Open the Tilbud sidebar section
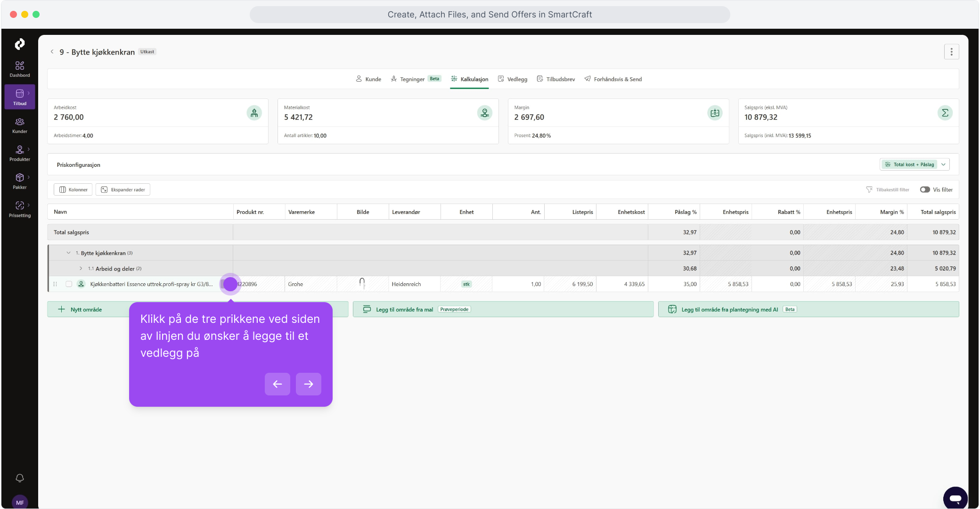 [x=20, y=97]
